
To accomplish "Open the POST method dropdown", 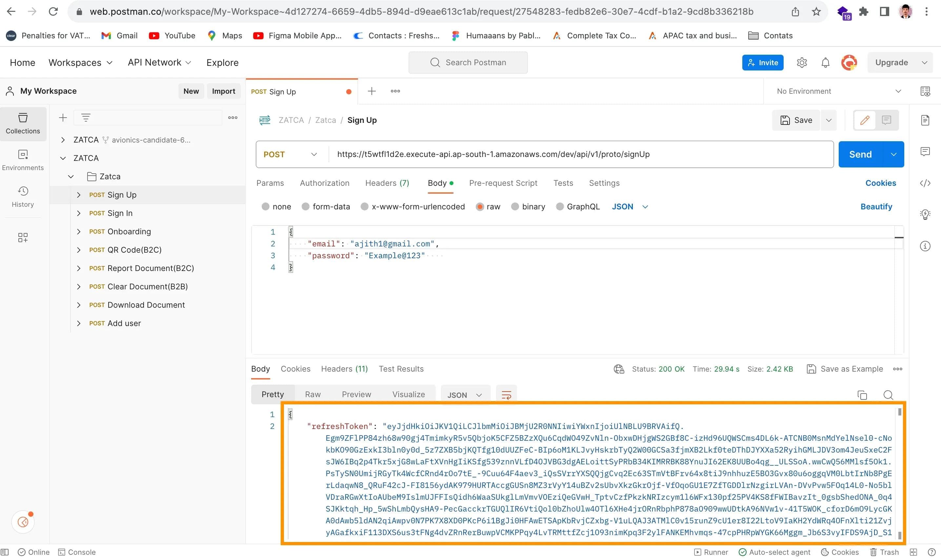I will [x=291, y=154].
